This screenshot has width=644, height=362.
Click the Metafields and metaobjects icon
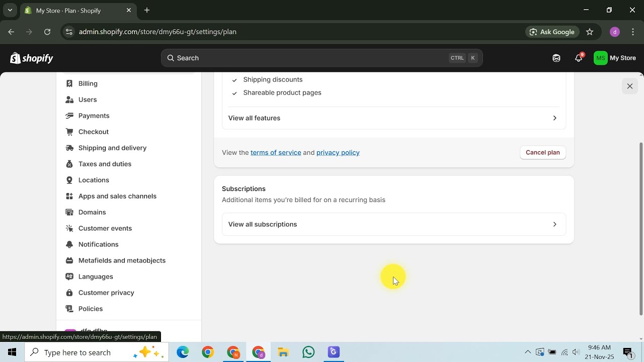pos(69,260)
